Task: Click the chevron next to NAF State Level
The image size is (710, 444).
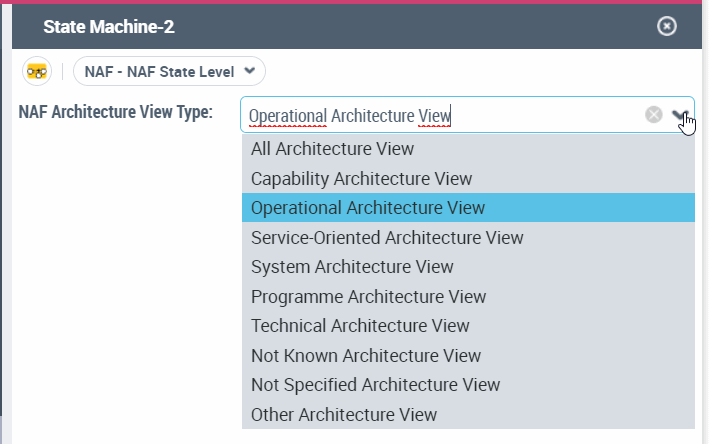Action: pos(249,72)
